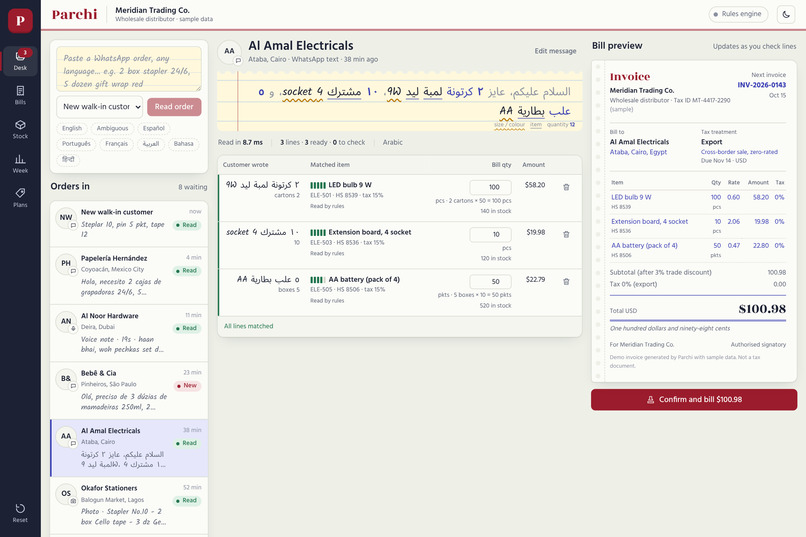Image resolution: width=806 pixels, height=537 pixels.
Task: Open the Bebê & Cia order
Action: pos(129,391)
